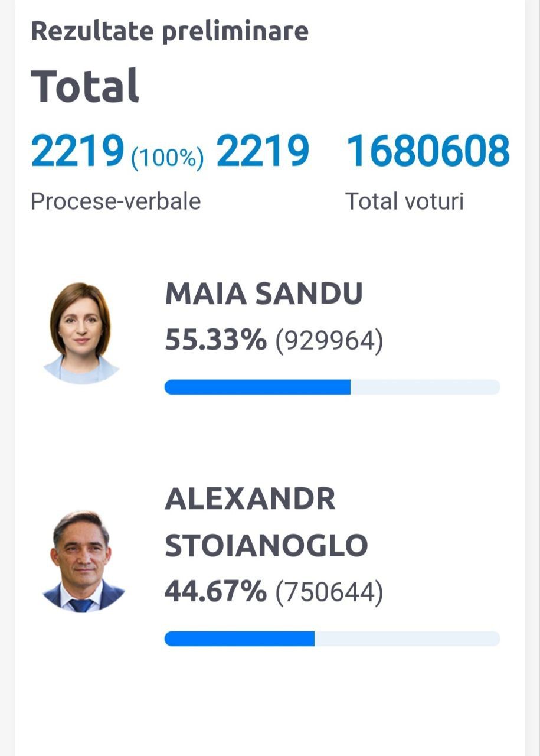Click Maia Sandu's blue progress bar

pos(257,387)
